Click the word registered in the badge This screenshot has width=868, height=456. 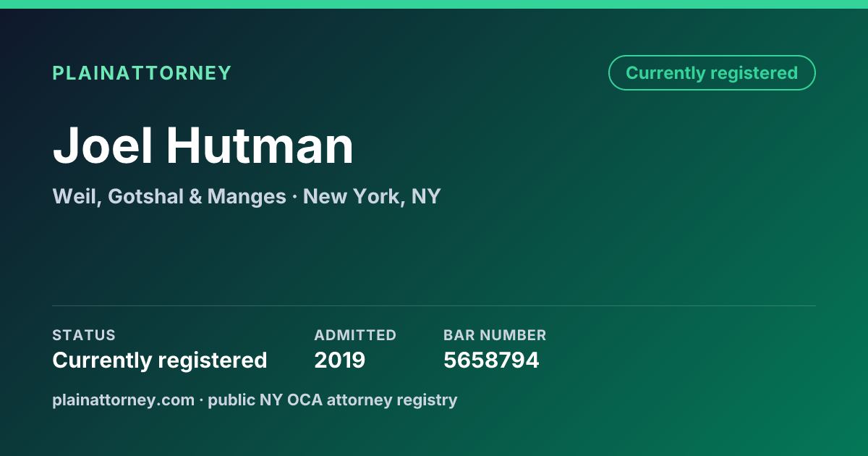[x=754, y=73]
